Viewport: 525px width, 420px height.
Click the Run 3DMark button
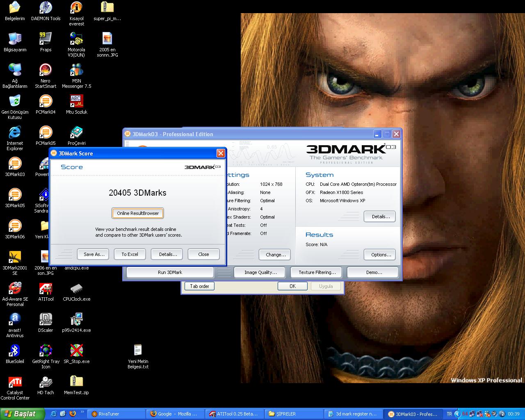click(170, 272)
